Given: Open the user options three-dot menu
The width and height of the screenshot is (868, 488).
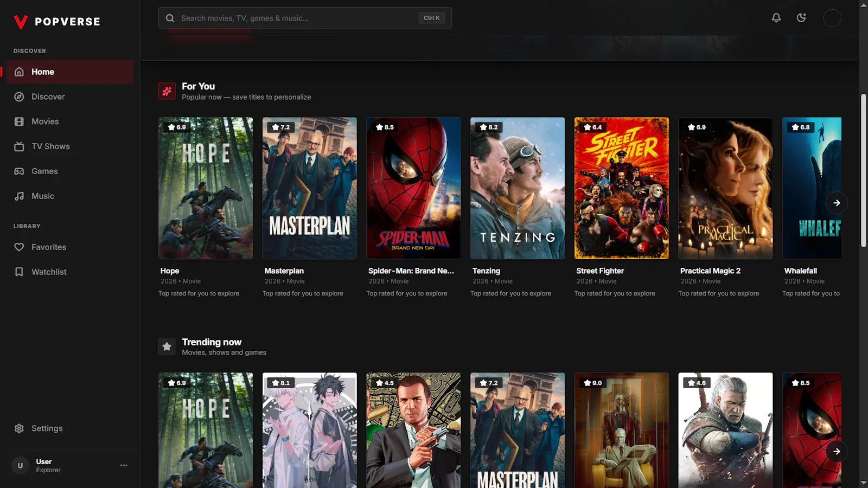Looking at the screenshot, I should [x=124, y=465].
